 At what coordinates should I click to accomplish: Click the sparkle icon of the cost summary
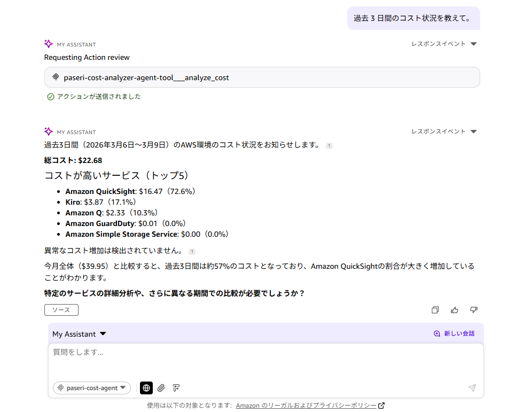pos(49,131)
